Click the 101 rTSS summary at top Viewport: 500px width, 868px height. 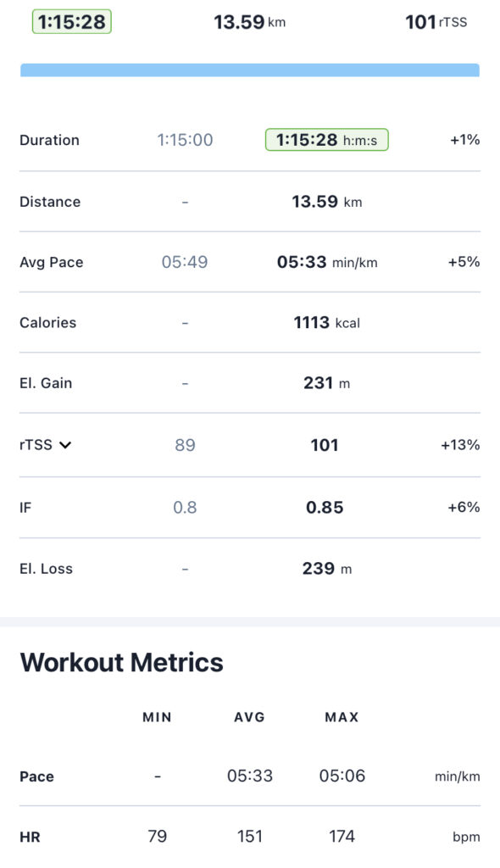pyautogui.click(x=436, y=22)
